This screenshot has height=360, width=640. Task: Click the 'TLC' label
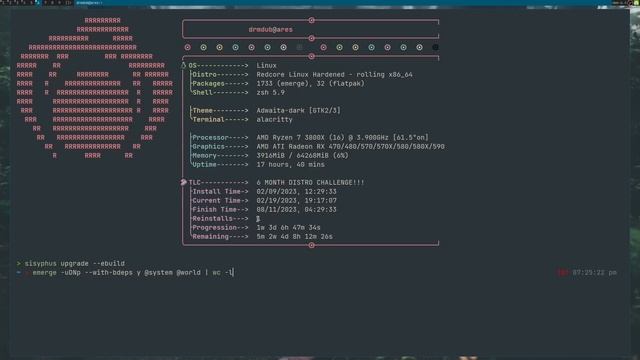[x=194, y=182]
